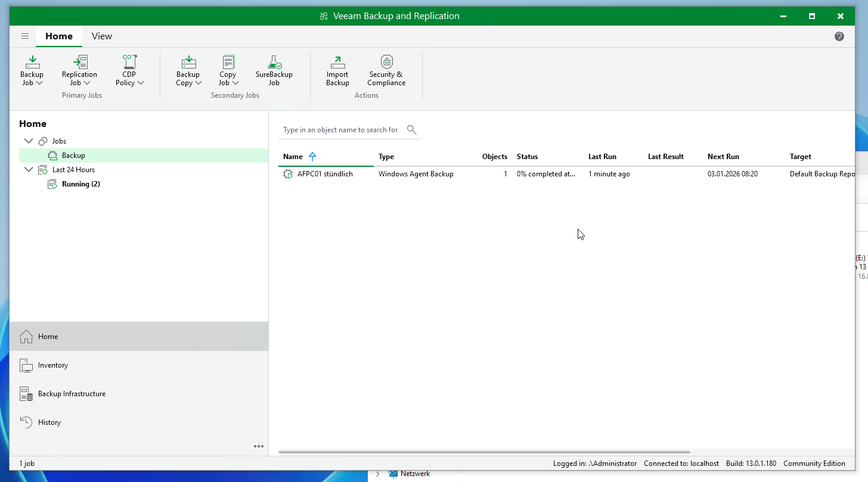Open Security & Compliance
Viewport: 868px width, 482px height.
pos(386,63)
